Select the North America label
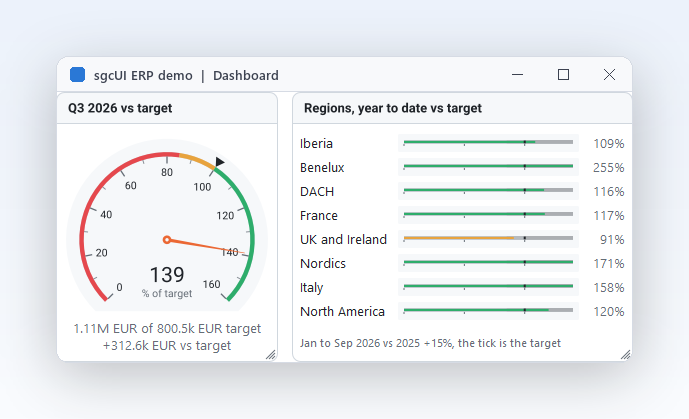Viewport: 689px width, 419px height. point(342,311)
